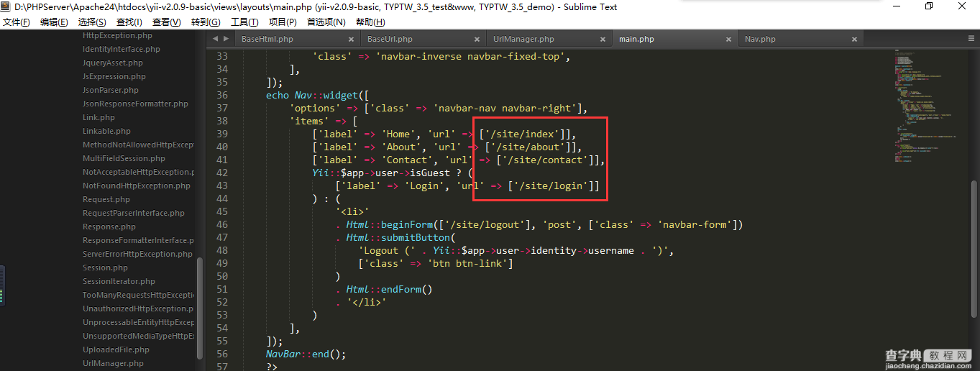The image size is (980, 371).
Task: Open NotFoundHttpException.php in sidebar
Action: click(x=137, y=185)
